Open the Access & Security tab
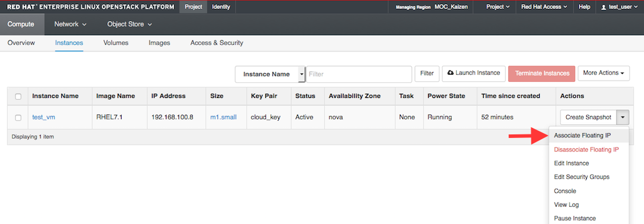This screenshot has height=224, width=644. 217,43
